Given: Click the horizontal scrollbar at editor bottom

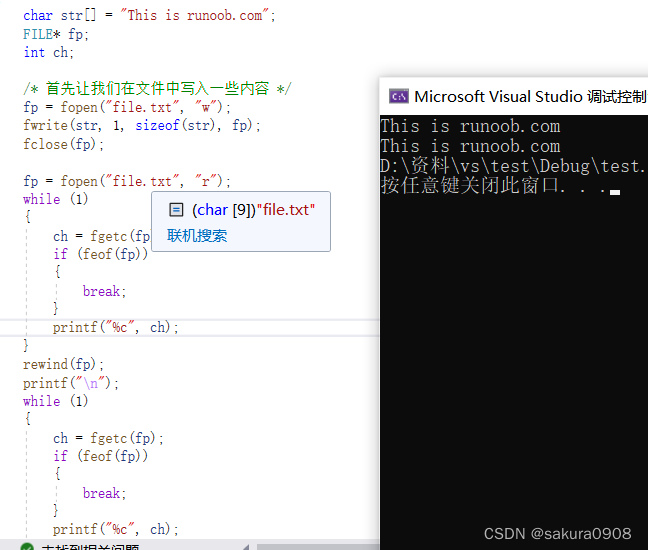Looking at the screenshot, I should pyautogui.click(x=318, y=547).
